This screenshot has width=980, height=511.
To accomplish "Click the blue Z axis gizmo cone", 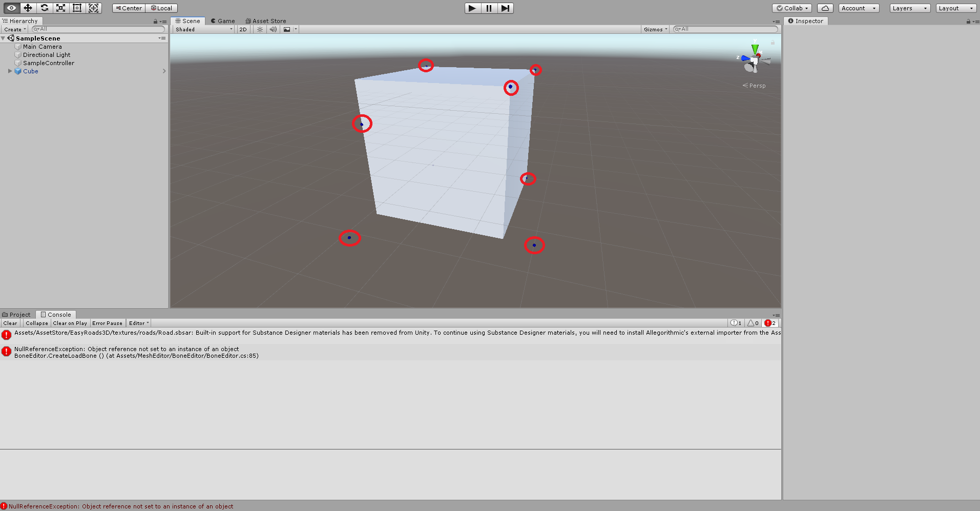I will [744, 58].
